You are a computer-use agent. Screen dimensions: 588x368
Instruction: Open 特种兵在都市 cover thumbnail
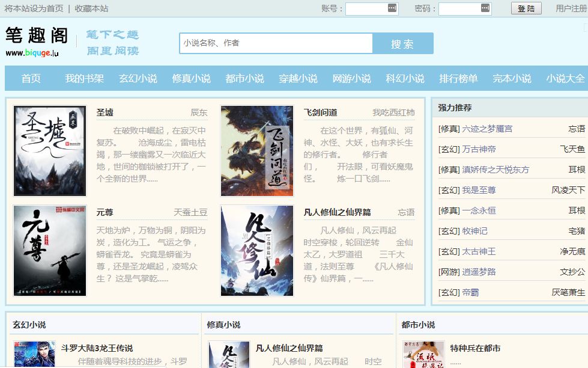pyautogui.click(x=423, y=355)
